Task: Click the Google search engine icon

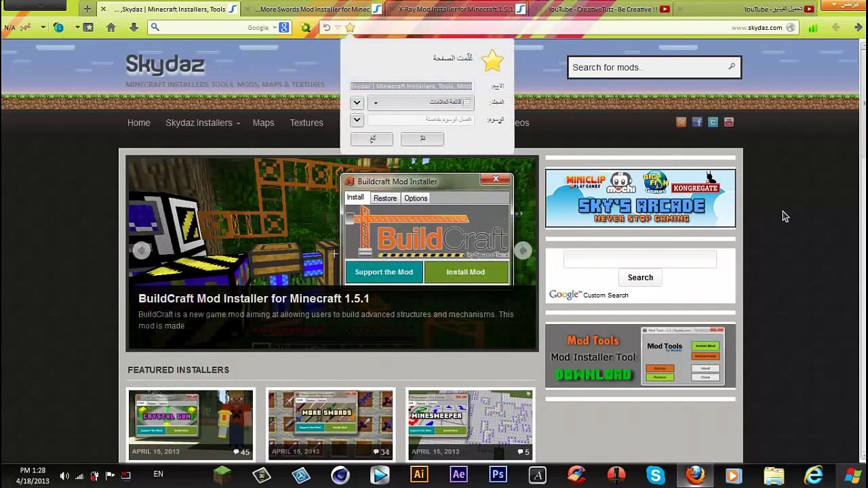Action: click(283, 28)
